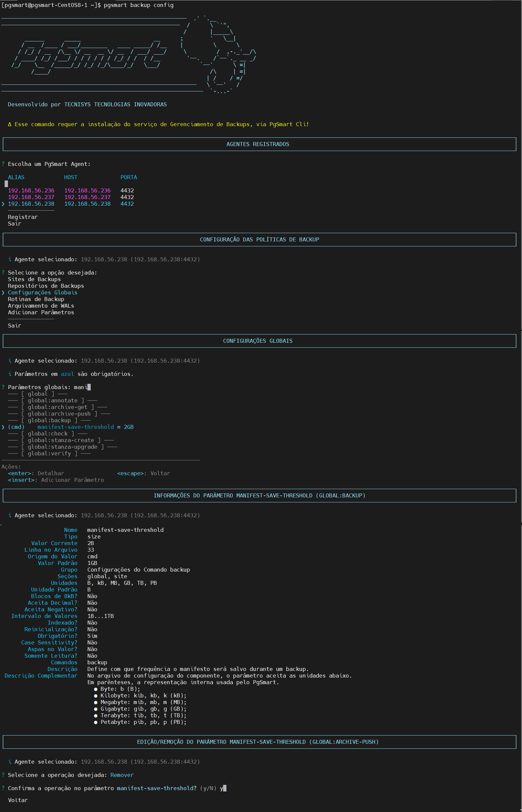Open Arquivamento de WALs option
The width and height of the screenshot is (522, 812).
41,306
